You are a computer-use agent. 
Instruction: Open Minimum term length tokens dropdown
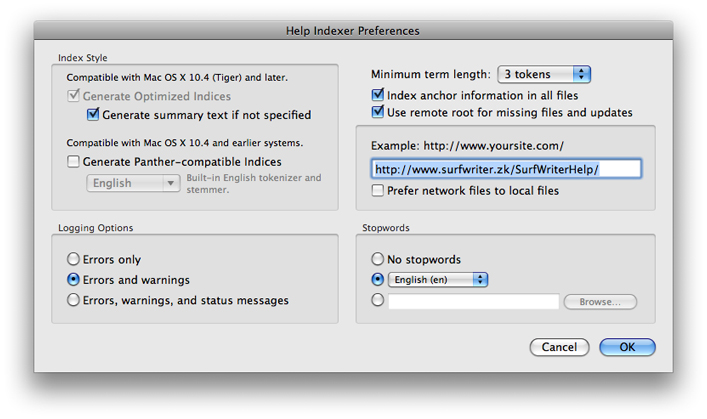pyautogui.click(x=544, y=74)
